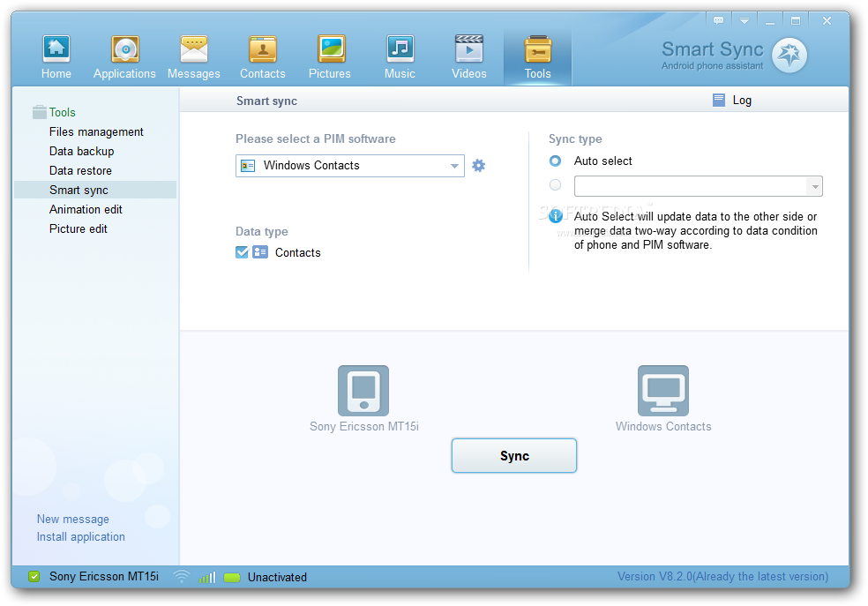868x606 pixels.
Task: Open the Applications disc icon
Action: pos(124,49)
